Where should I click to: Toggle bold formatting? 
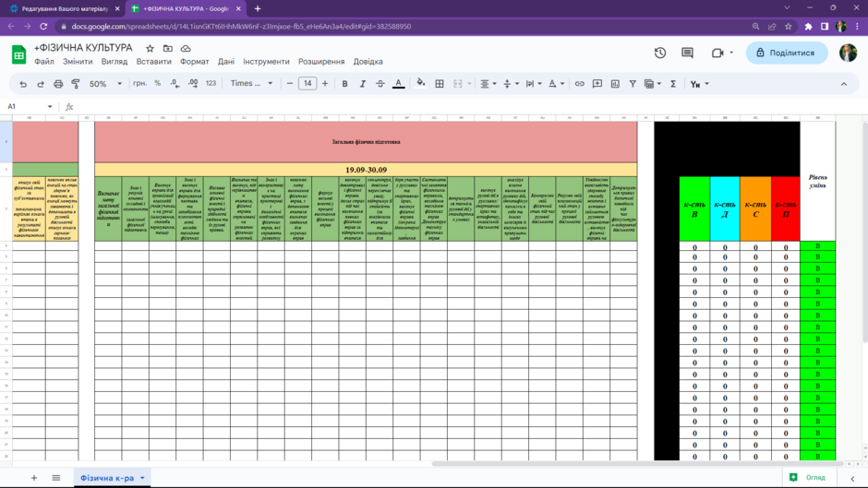(344, 84)
